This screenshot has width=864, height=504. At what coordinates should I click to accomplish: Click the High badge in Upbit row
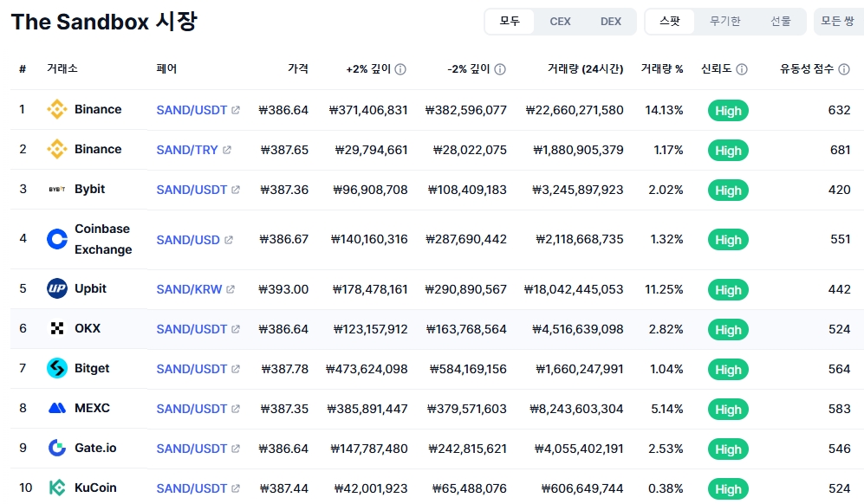point(728,290)
